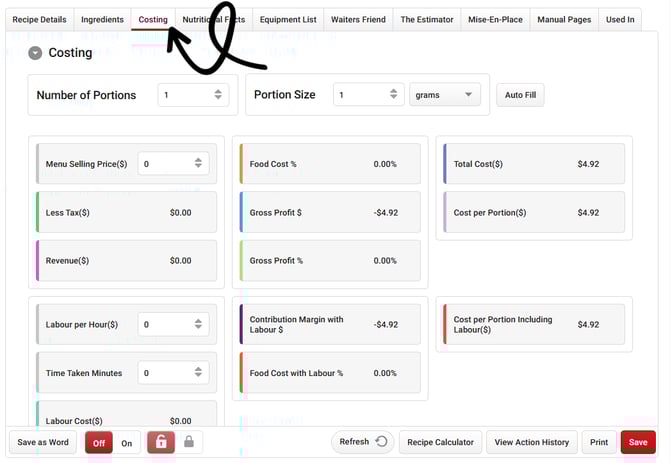Click the Refresh button with circular arrow

click(x=361, y=441)
